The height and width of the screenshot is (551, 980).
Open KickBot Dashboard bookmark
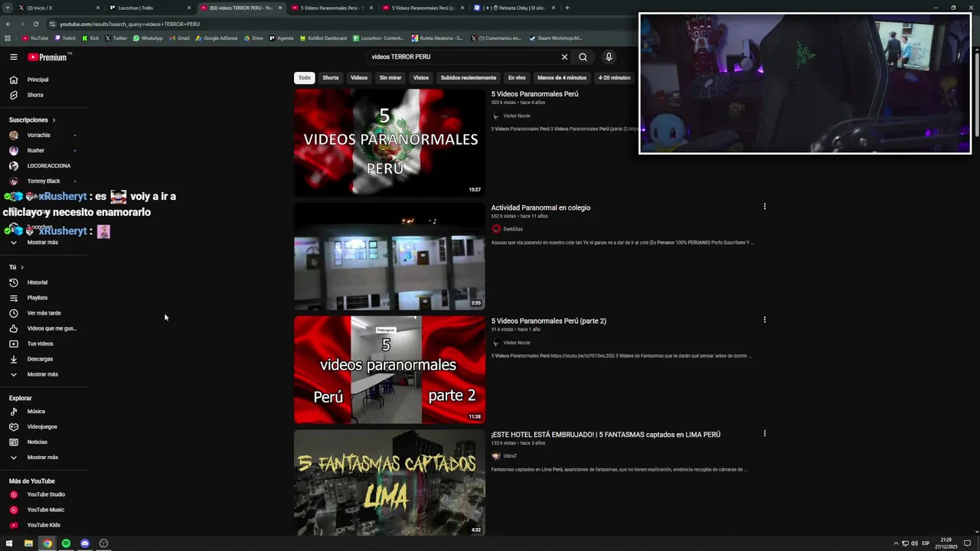click(x=323, y=37)
